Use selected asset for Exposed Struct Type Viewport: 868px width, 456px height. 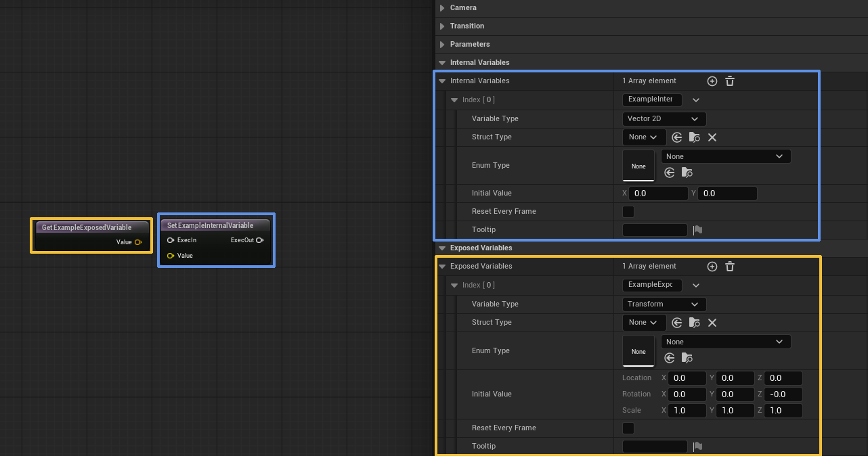pos(676,323)
